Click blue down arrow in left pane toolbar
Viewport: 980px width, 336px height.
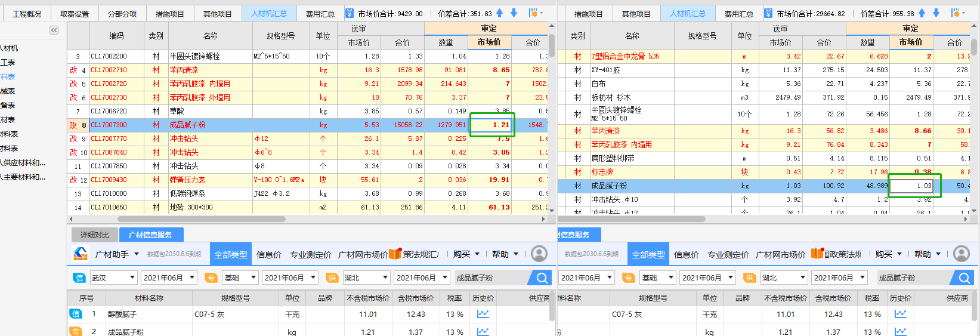pos(514,13)
